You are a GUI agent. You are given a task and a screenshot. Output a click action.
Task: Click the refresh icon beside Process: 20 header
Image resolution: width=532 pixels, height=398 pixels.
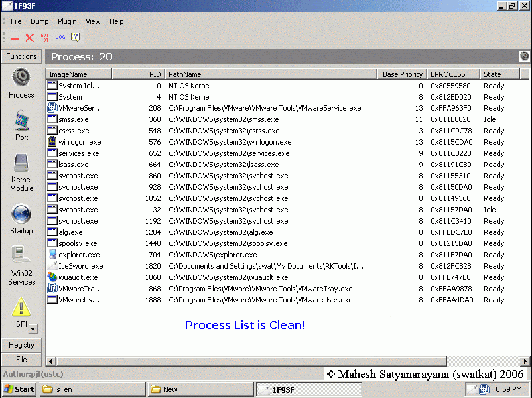point(524,56)
